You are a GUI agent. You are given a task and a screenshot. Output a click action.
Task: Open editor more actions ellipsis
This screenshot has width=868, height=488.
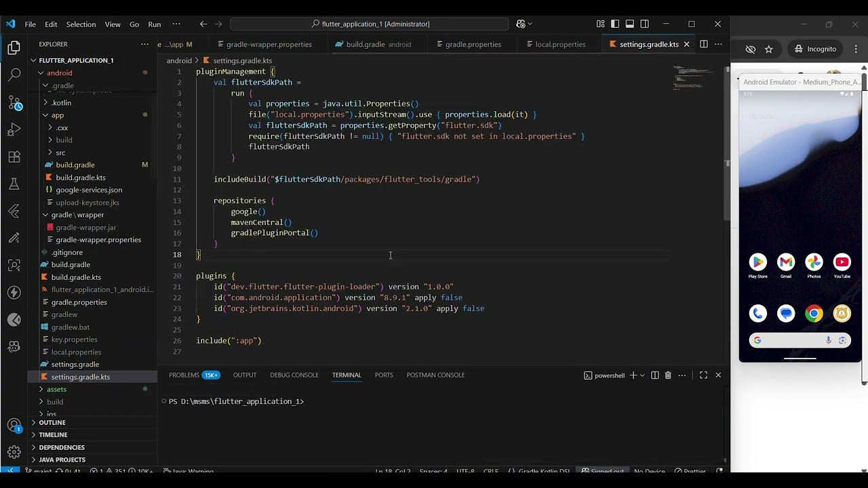pos(718,44)
